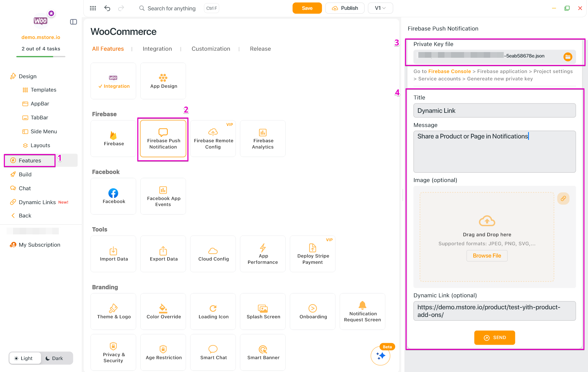Click the Beta AI sparkle button
Image resolution: width=588 pixels, height=372 pixels.
(x=380, y=355)
